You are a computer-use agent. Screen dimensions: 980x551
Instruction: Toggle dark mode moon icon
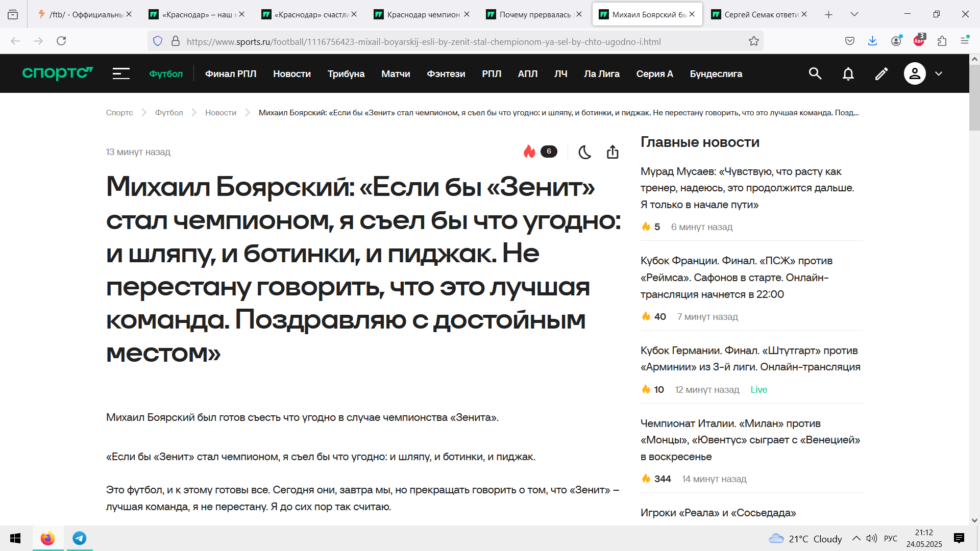[585, 152]
